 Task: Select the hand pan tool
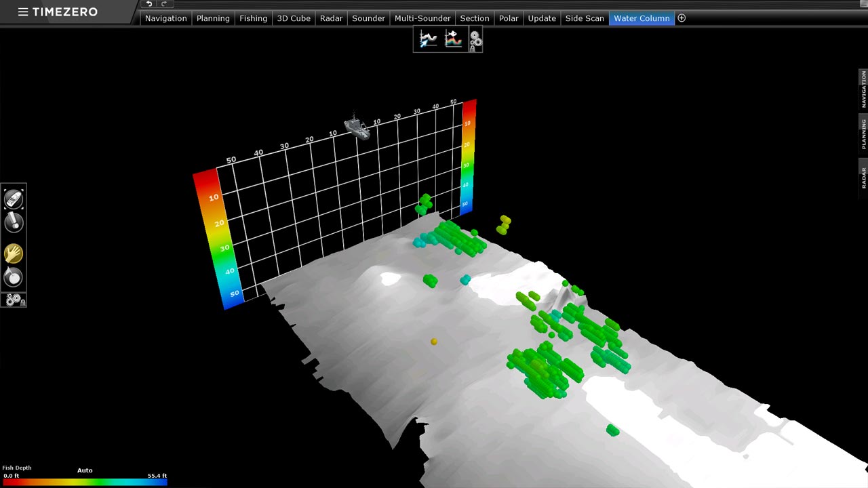point(14,253)
